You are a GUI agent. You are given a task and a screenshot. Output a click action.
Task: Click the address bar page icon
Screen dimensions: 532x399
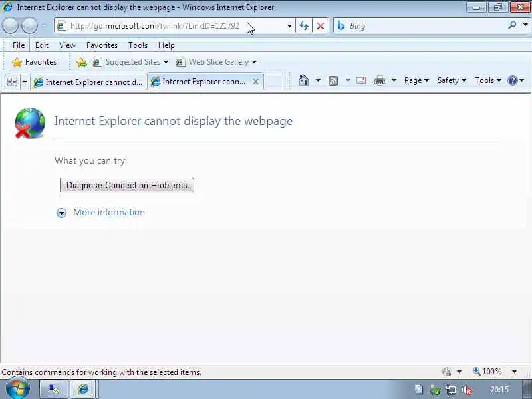coord(61,26)
